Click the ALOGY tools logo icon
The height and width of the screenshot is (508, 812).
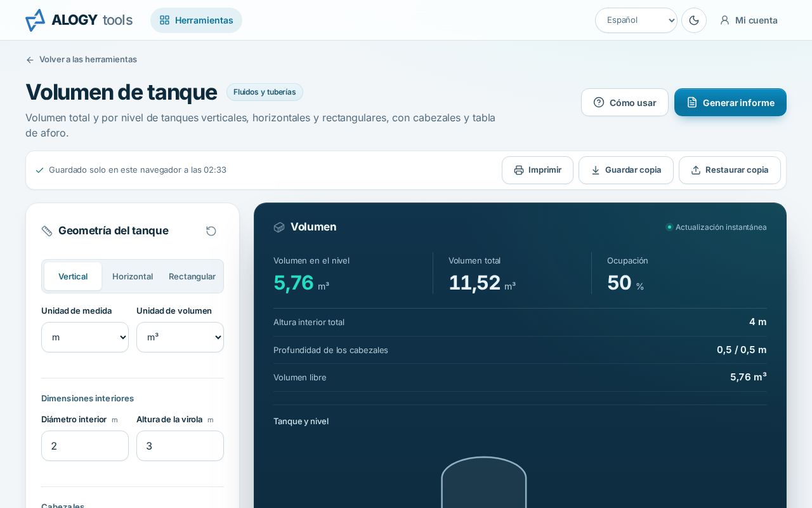pos(36,20)
